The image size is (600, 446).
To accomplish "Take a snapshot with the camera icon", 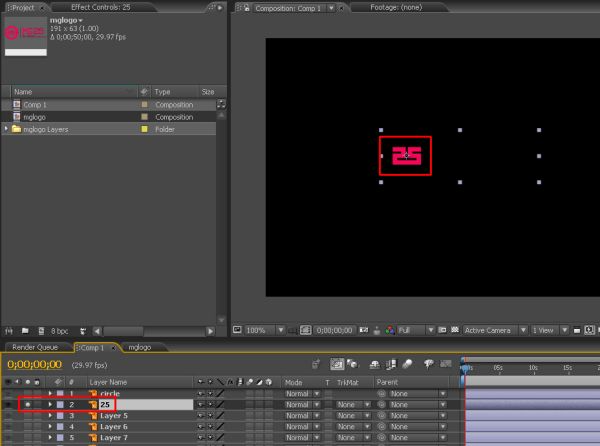I will (x=364, y=330).
